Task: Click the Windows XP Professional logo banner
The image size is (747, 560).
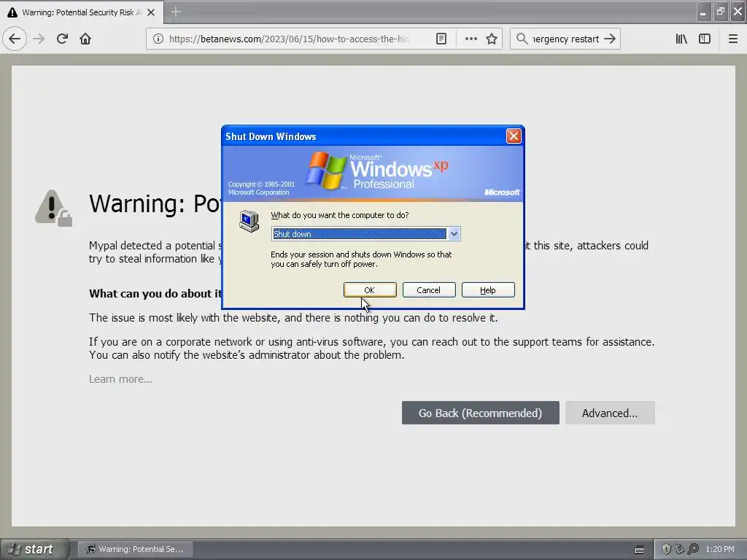Action: (x=373, y=174)
